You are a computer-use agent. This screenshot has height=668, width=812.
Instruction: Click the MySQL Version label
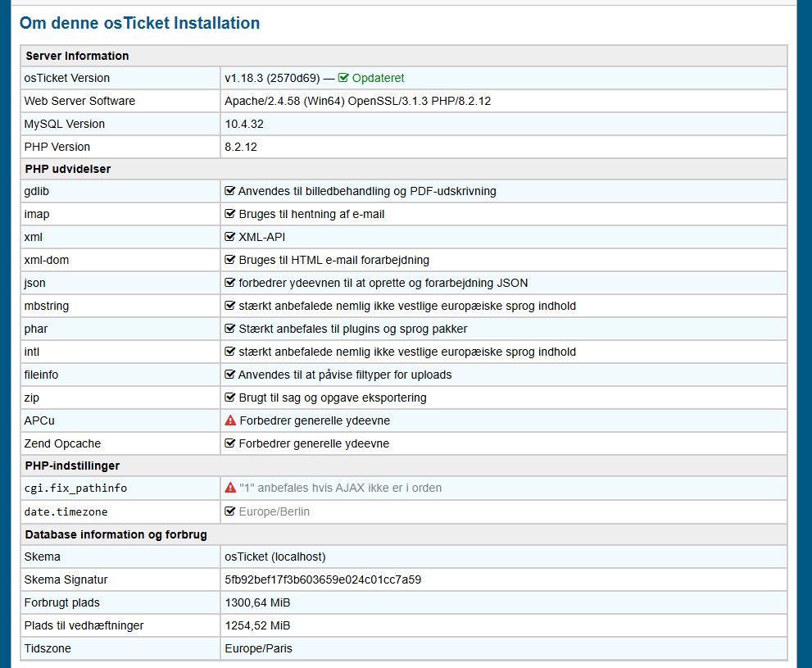tap(64, 125)
